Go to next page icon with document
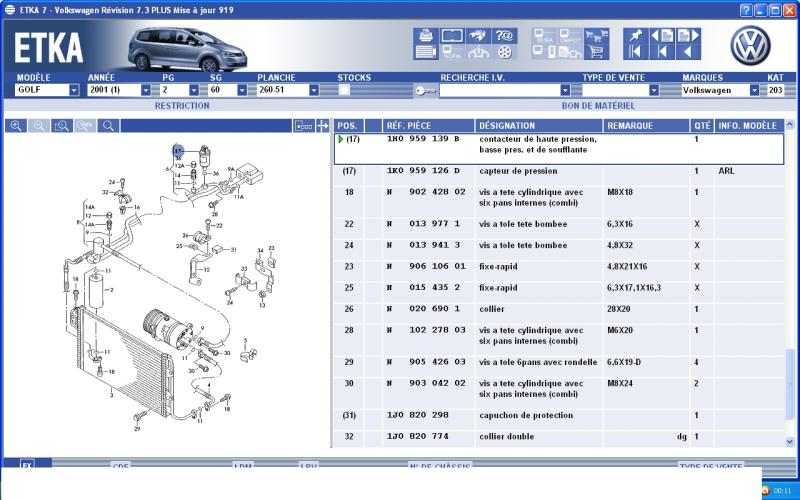800x500 pixels. click(x=688, y=36)
